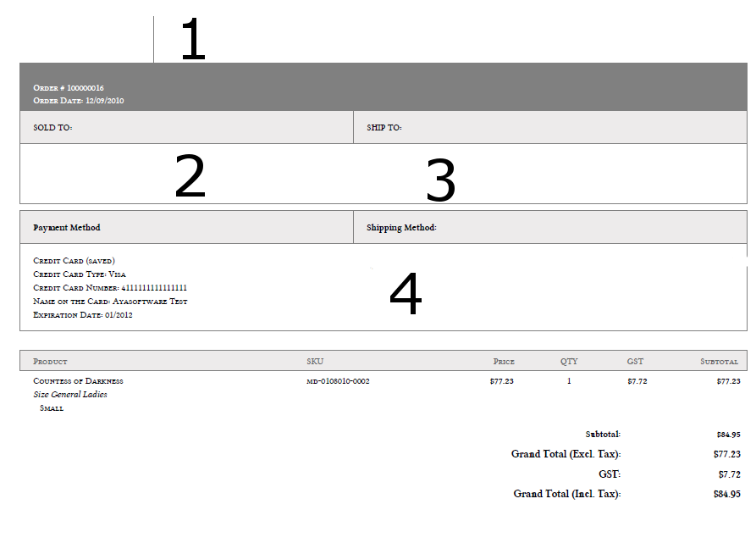Click Grand Total (Incl. Tax) label
756x543 pixels.
click(x=567, y=494)
